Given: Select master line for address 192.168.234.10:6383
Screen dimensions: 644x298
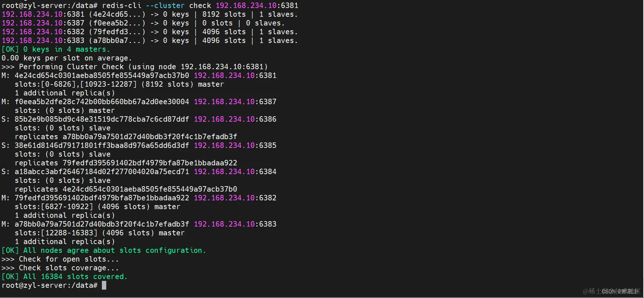Looking at the screenshot, I should (139, 224).
